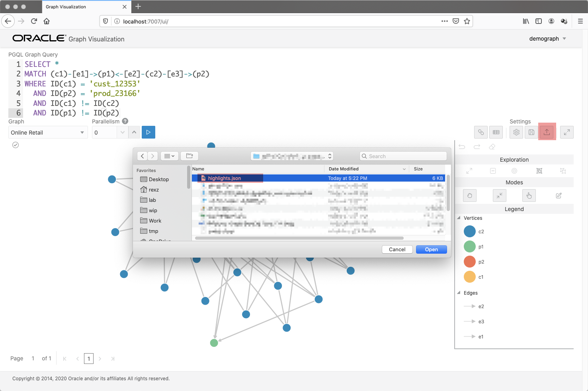588x391 pixels.
Task: Click the p2 red vertex swatch
Action: (x=470, y=262)
